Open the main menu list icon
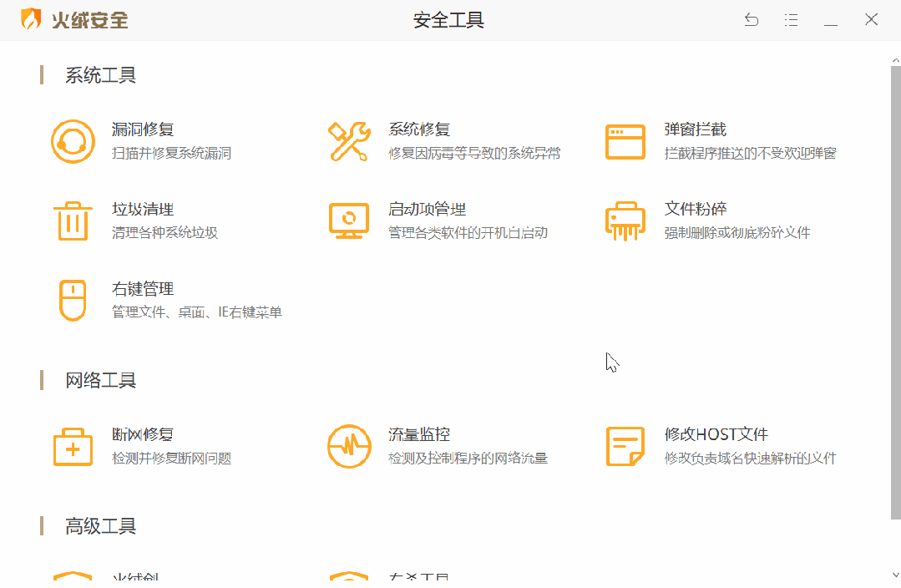Screen dimensions: 901x588 tap(792, 20)
